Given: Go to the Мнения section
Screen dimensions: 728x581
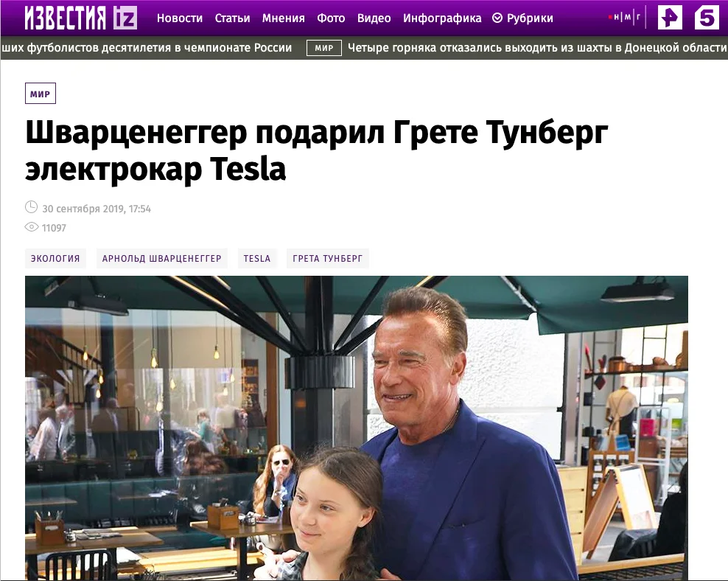Looking at the screenshot, I should (283, 18).
